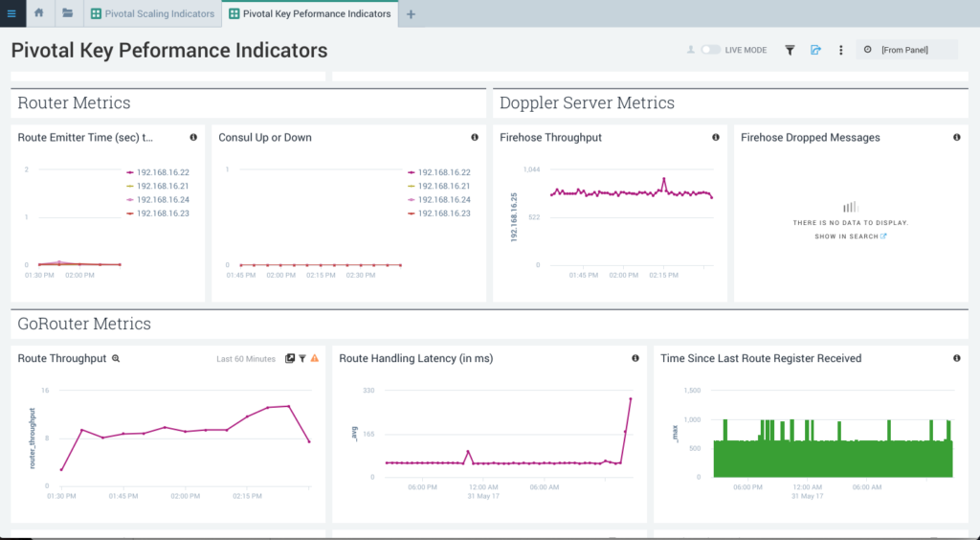Click the spike peak in Firehose Throughput chart

[664, 179]
